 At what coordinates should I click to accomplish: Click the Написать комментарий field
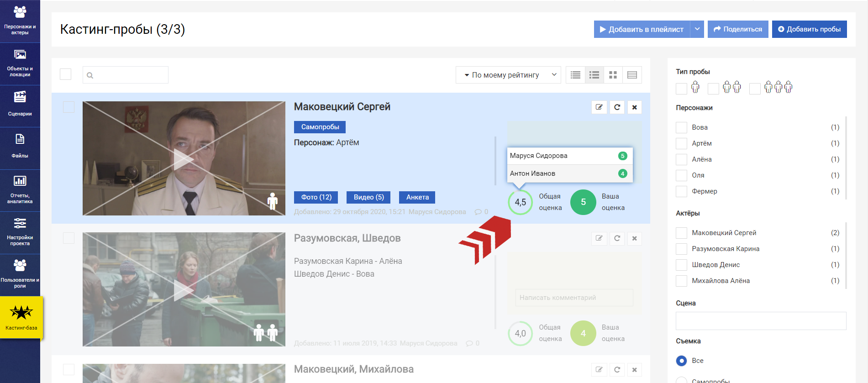tap(574, 298)
